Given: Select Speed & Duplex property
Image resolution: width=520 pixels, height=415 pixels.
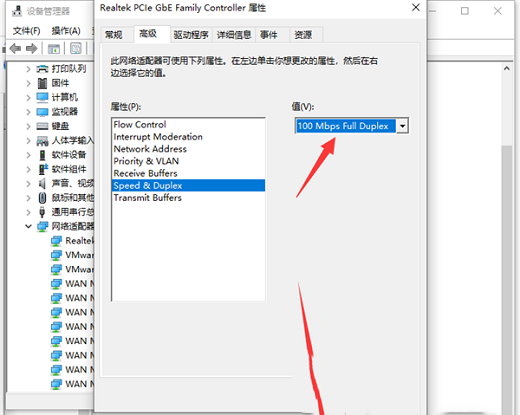Looking at the screenshot, I should [188, 185].
